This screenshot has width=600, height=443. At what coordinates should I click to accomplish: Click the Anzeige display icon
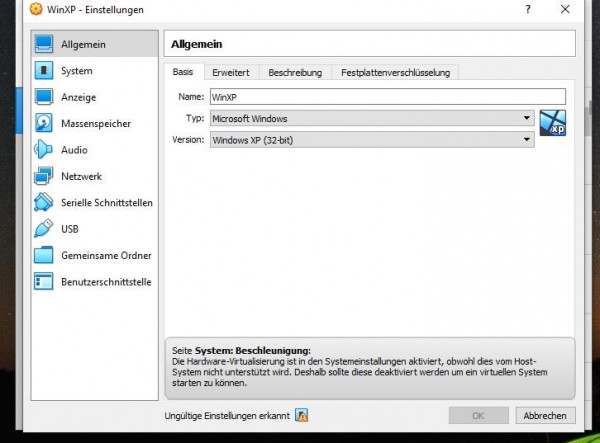(44, 97)
